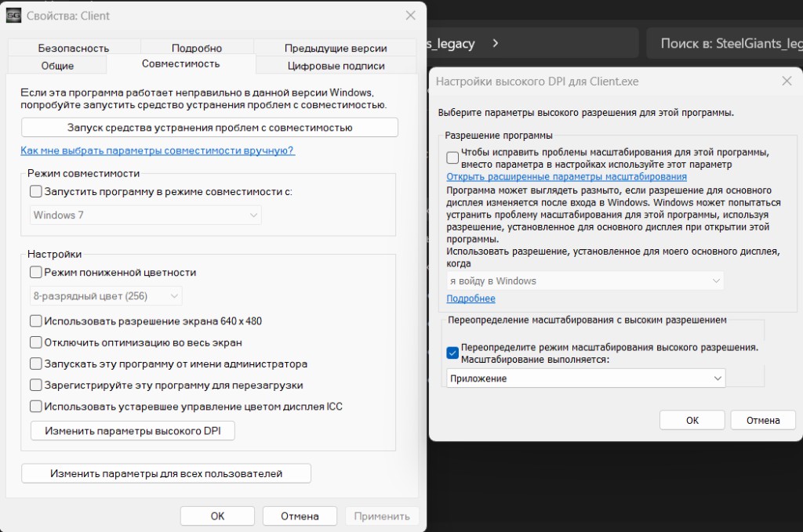The width and height of the screenshot is (803, 532).
Task: Enable compatibility mode with Windows
Action: (x=35, y=191)
